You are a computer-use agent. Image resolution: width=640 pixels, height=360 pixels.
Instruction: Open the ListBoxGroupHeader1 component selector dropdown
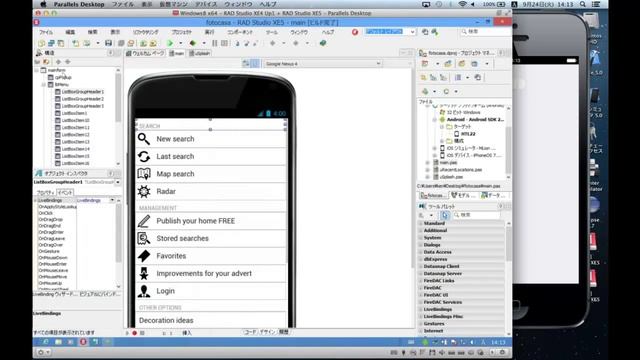[x=118, y=182]
